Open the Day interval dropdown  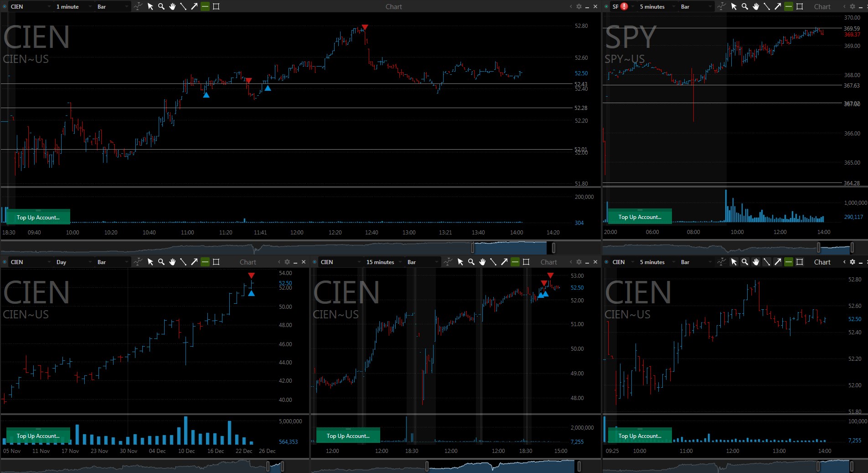point(73,262)
